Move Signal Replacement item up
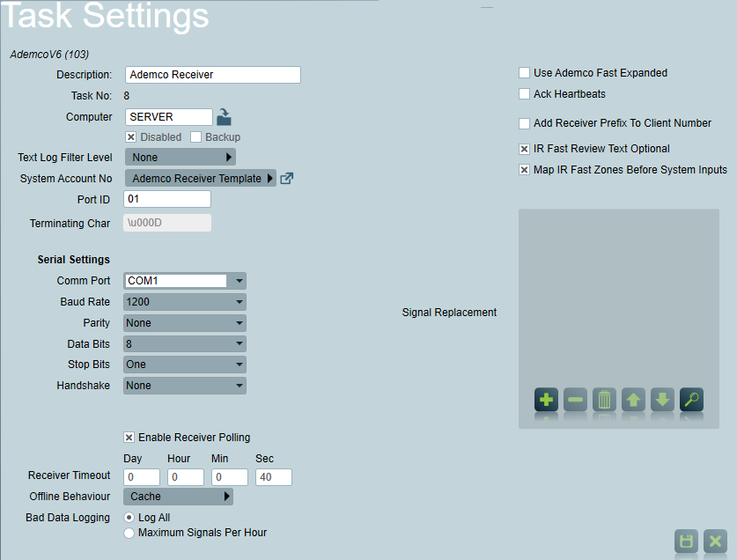737x560 pixels. click(x=634, y=400)
